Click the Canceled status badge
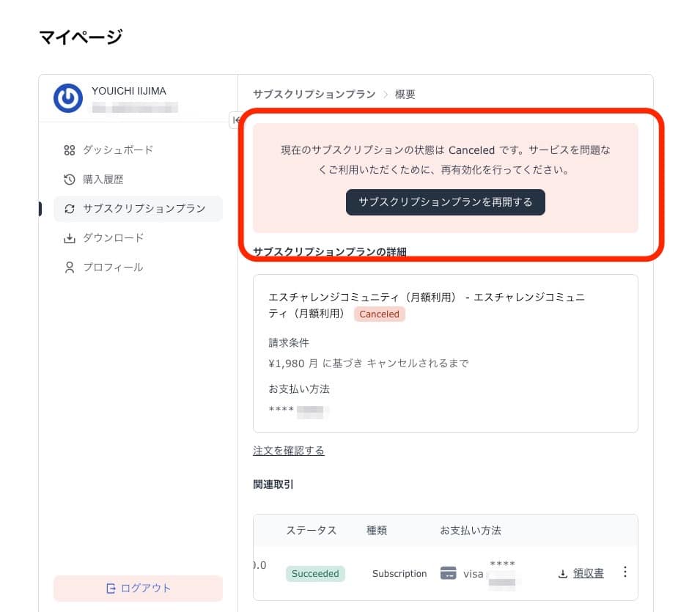 pos(380,314)
